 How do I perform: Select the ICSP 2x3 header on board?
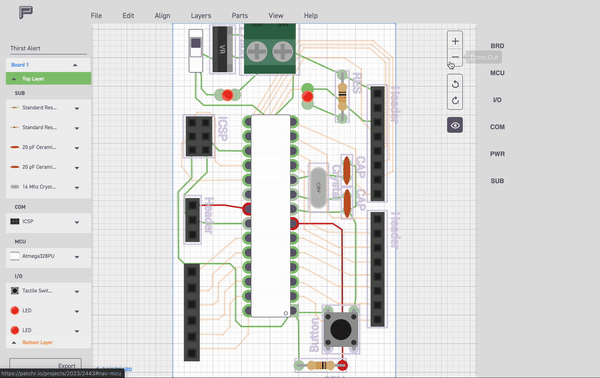199,136
